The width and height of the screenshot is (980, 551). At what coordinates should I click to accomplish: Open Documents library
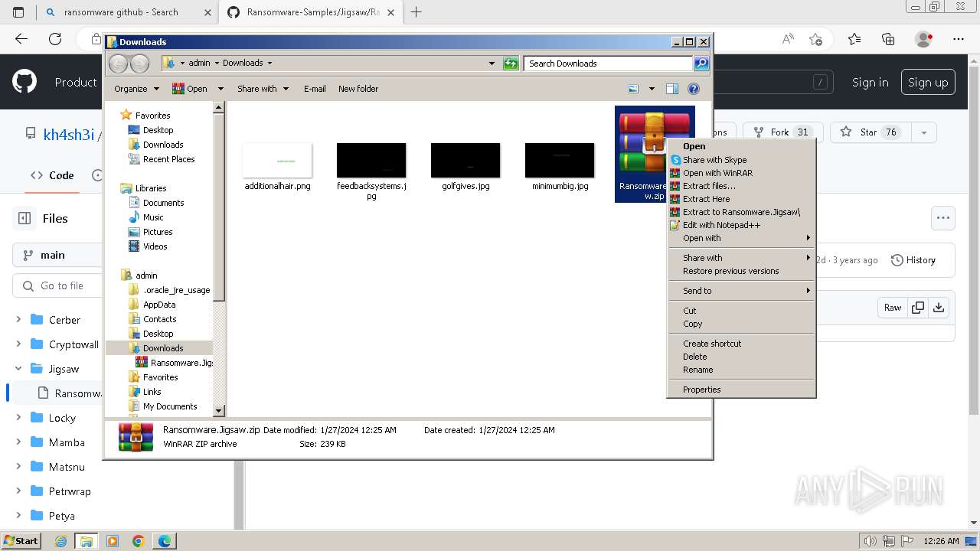163,203
